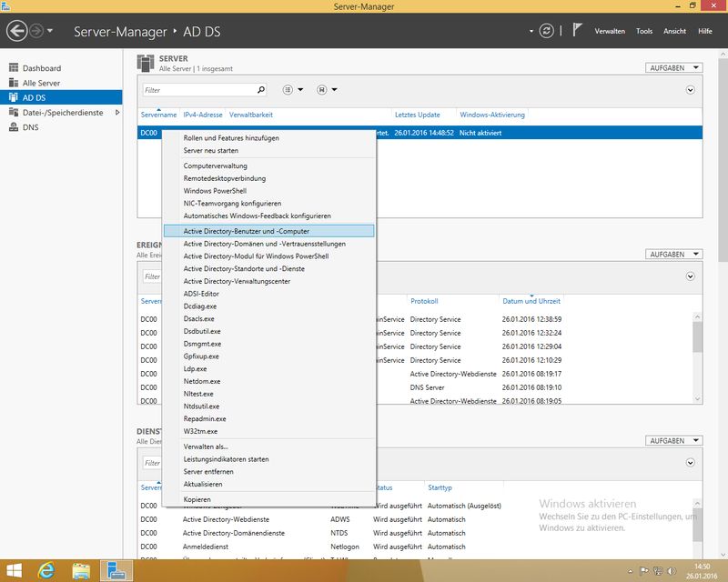Open the Tools menu
The image size is (728, 582).
click(x=644, y=31)
